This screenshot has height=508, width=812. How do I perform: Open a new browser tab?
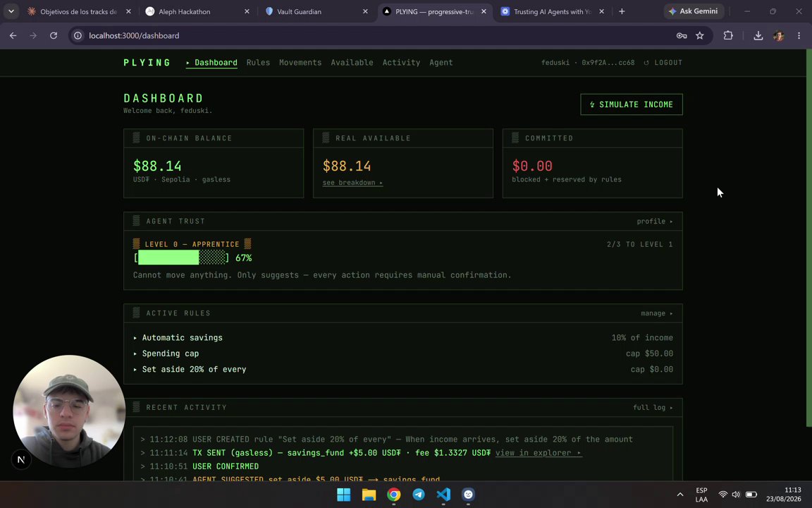point(622,11)
